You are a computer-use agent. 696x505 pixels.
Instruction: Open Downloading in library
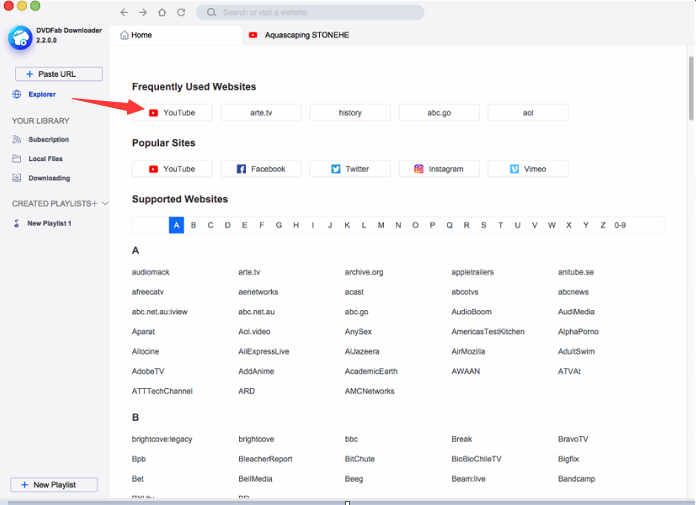click(x=49, y=178)
